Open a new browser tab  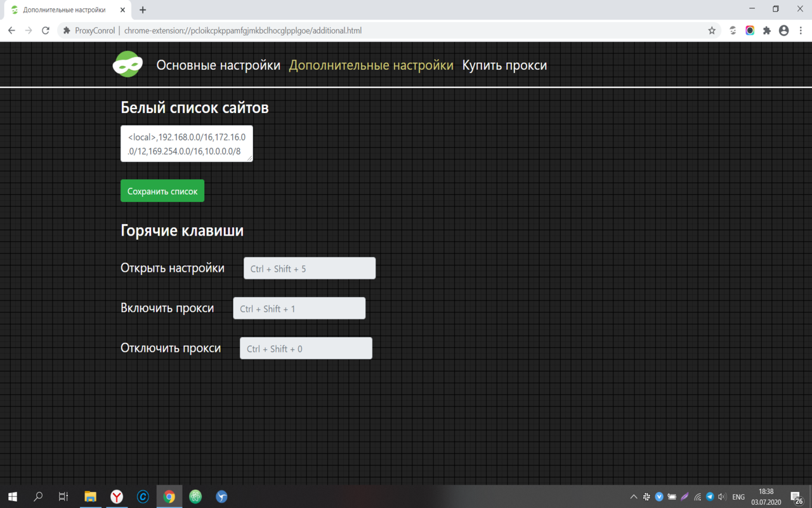[143, 10]
